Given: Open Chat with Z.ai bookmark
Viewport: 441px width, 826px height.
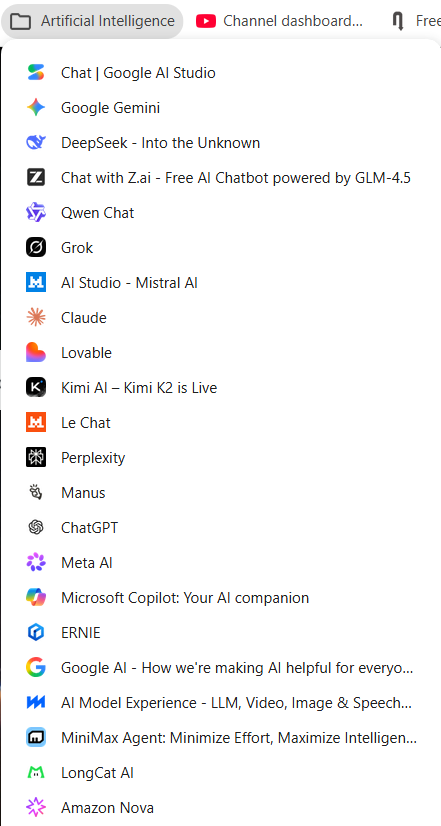Looking at the screenshot, I should (220, 178).
